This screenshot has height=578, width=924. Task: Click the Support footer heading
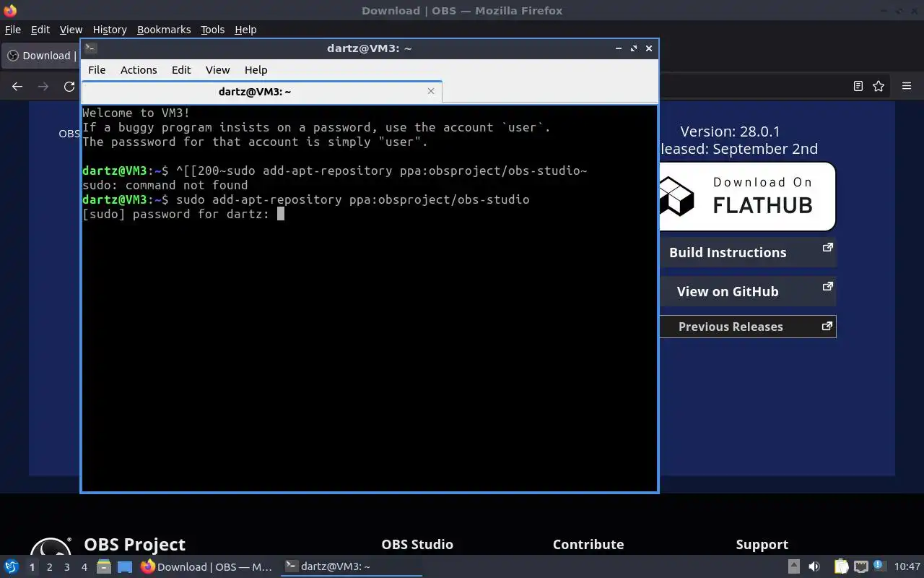click(762, 544)
